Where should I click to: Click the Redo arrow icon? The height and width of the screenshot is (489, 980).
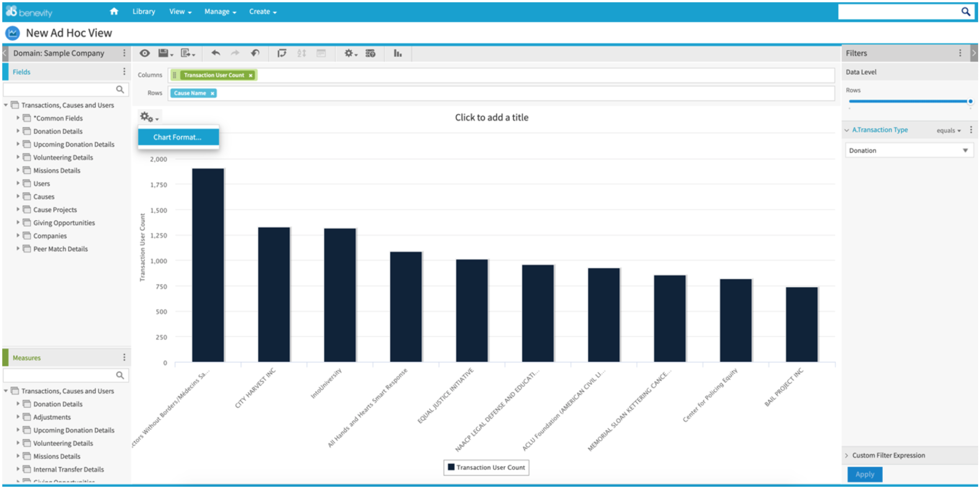point(235,53)
